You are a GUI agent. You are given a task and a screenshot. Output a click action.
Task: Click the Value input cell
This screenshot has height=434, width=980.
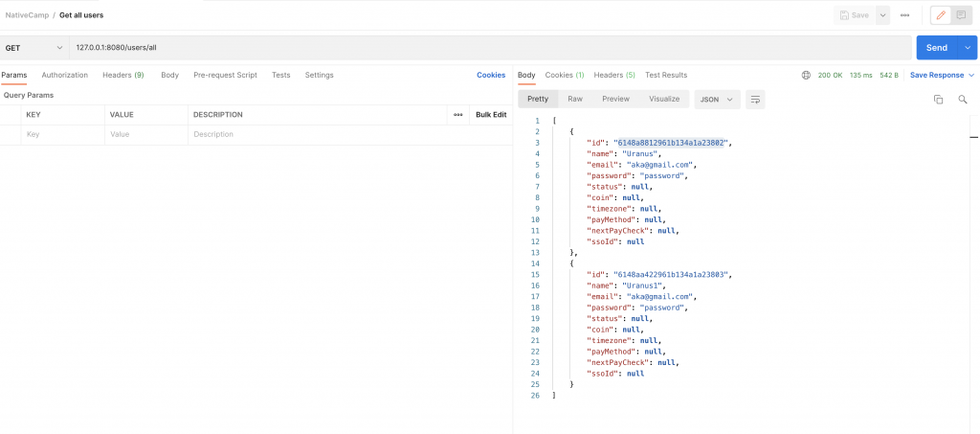pos(146,134)
